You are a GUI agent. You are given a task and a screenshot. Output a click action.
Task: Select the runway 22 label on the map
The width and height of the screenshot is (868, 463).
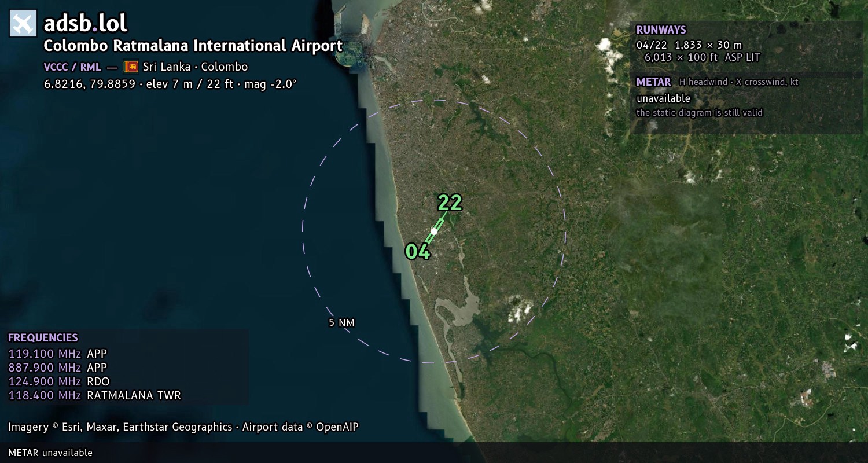coord(450,202)
